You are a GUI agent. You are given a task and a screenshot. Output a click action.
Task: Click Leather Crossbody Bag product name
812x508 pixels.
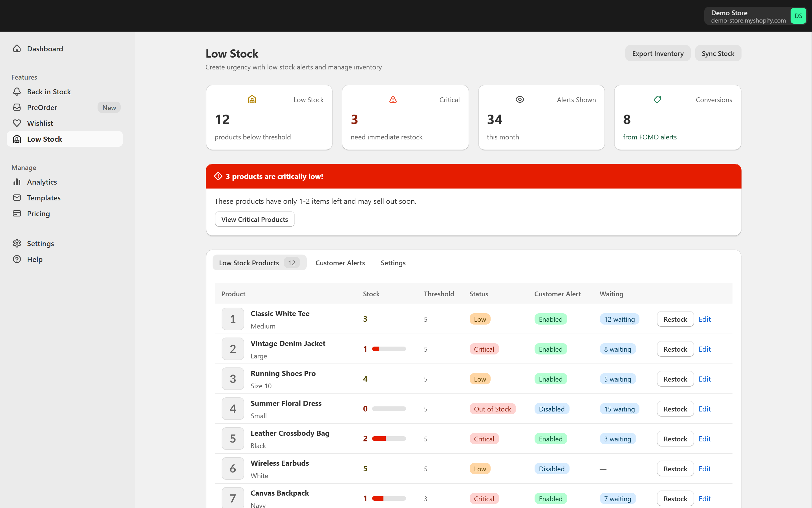290,433
